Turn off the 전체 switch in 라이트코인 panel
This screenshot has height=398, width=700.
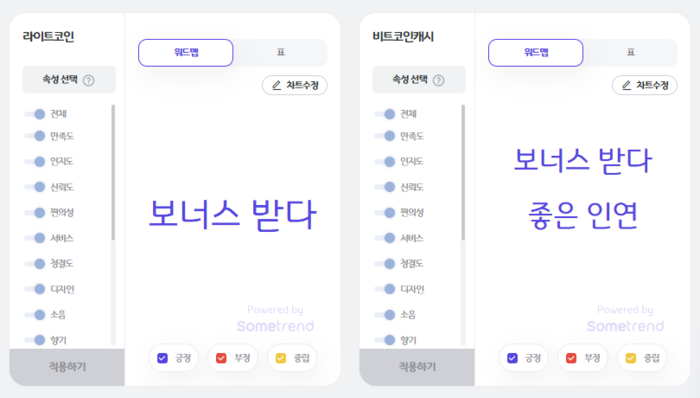click(35, 114)
